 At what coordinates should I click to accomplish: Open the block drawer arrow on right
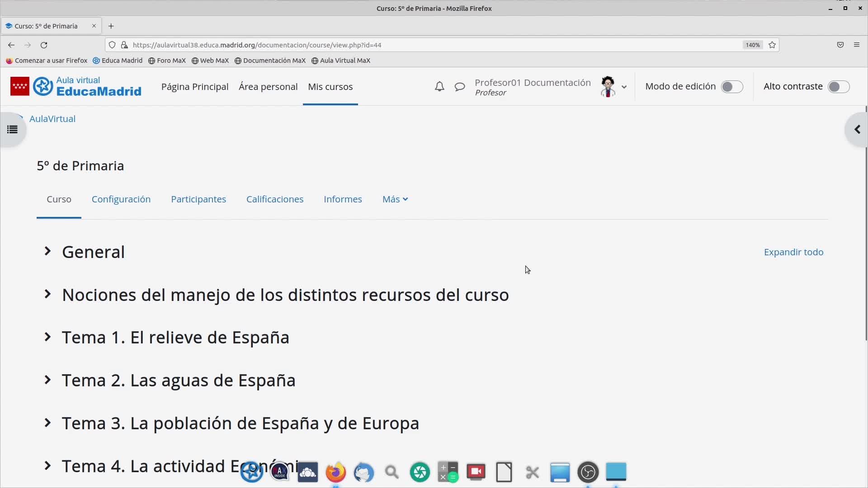pyautogui.click(x=857, y=130)
